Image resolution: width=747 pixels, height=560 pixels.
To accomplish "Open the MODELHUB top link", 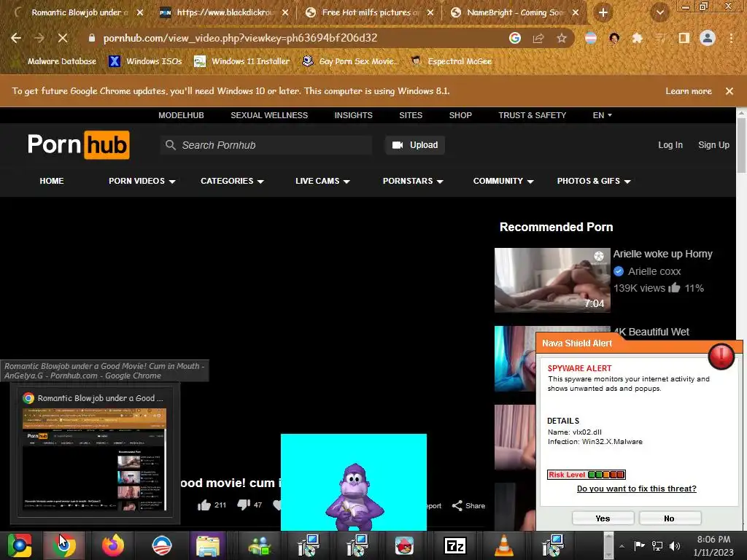I will (181, 115).
